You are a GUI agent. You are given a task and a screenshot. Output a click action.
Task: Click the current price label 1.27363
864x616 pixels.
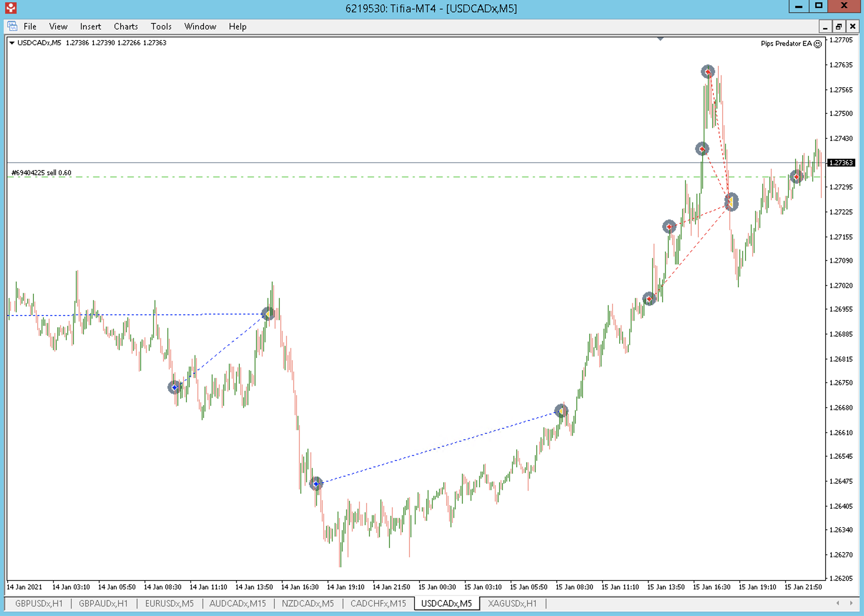(841, 163)
